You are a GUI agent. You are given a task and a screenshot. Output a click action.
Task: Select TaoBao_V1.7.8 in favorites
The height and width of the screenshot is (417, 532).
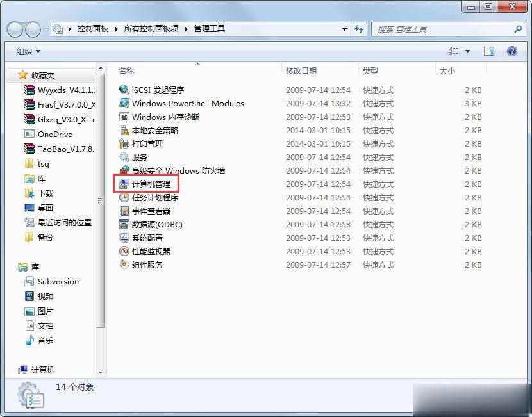[x=60, y=149]
